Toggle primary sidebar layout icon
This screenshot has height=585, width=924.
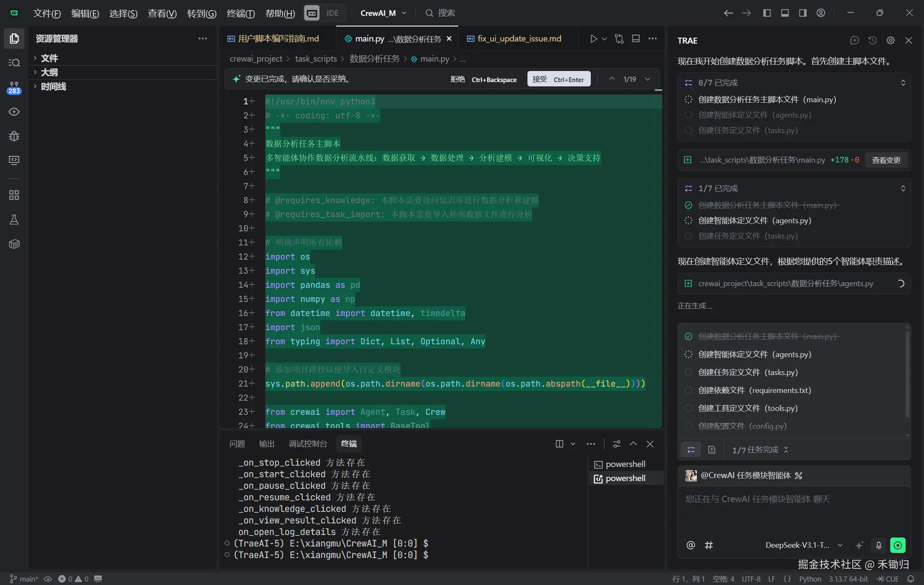[767, 13]
